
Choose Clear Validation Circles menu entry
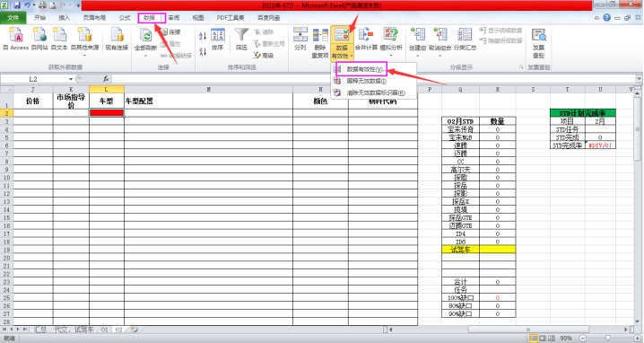376,93
